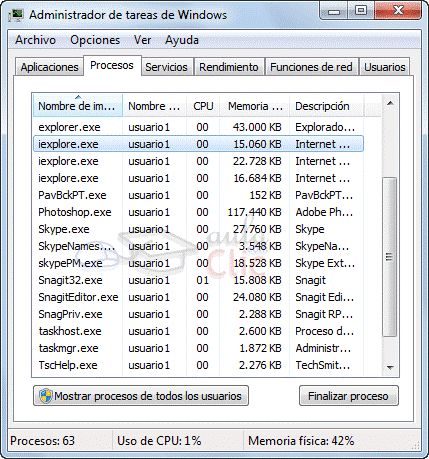
Task: Click the Snagit RP... description cell
Action: (324, 314)
